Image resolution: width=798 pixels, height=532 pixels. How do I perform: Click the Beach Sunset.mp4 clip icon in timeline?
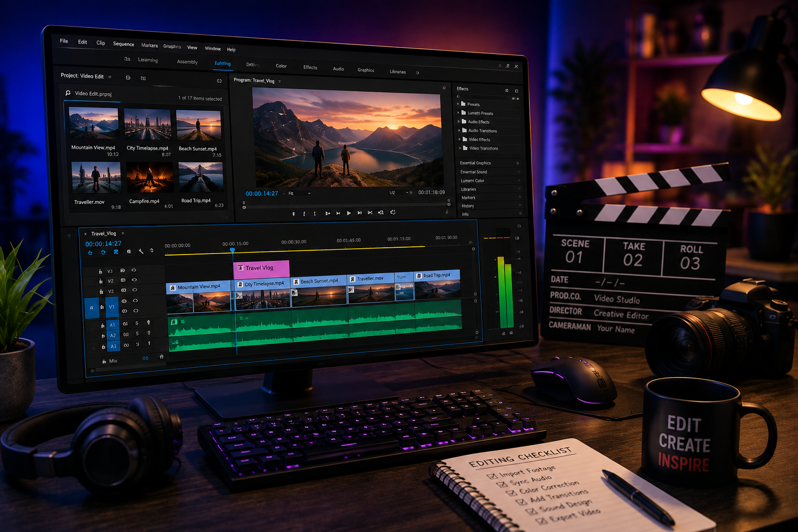(296, 282)
